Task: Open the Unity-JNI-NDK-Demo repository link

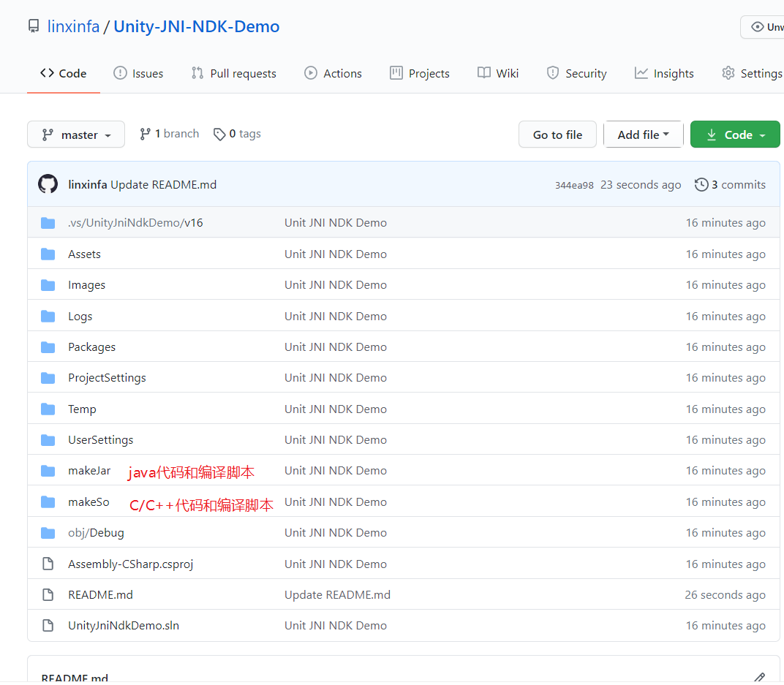Action: tap(197, 26)
